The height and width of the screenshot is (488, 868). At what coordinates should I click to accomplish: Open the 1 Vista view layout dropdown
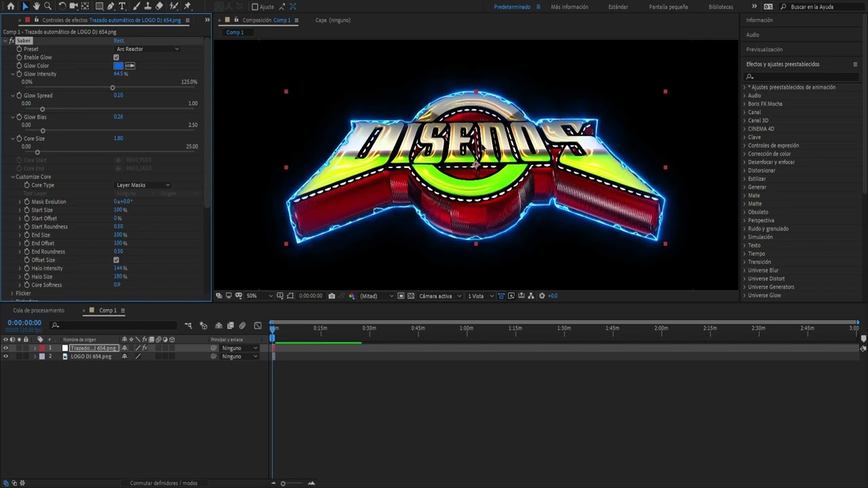[480, 296]
